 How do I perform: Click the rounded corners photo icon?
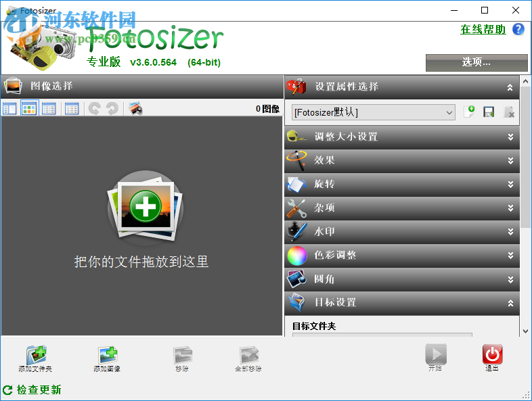[x=296, y=279]
